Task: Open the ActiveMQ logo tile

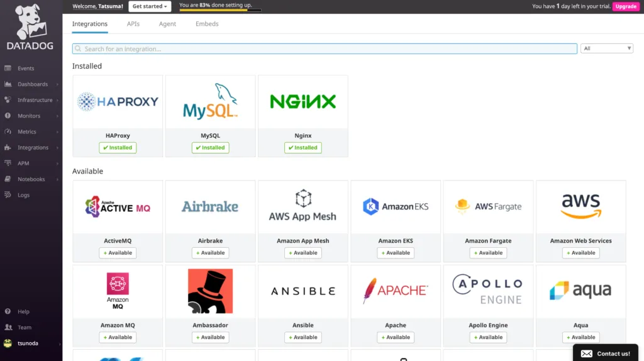Action: [118, 206]
